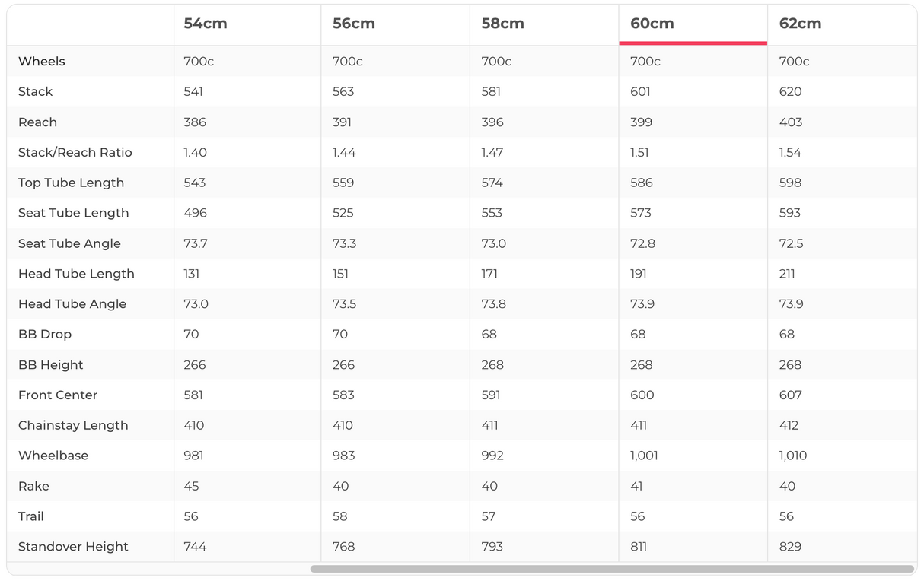Click the Top Tube Length row label
This screenshot has width=924, height=581.
pos(71,183)
